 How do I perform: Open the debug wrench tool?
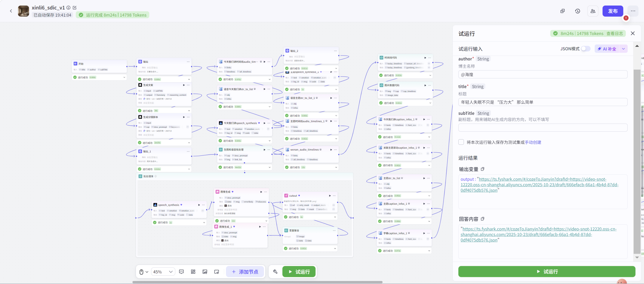click(x=275, y=272)
